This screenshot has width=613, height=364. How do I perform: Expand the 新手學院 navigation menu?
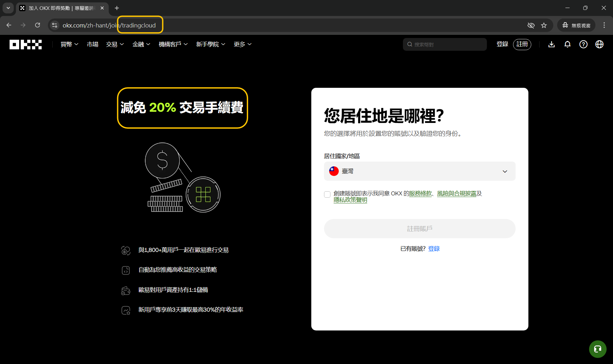coord(210,44)
